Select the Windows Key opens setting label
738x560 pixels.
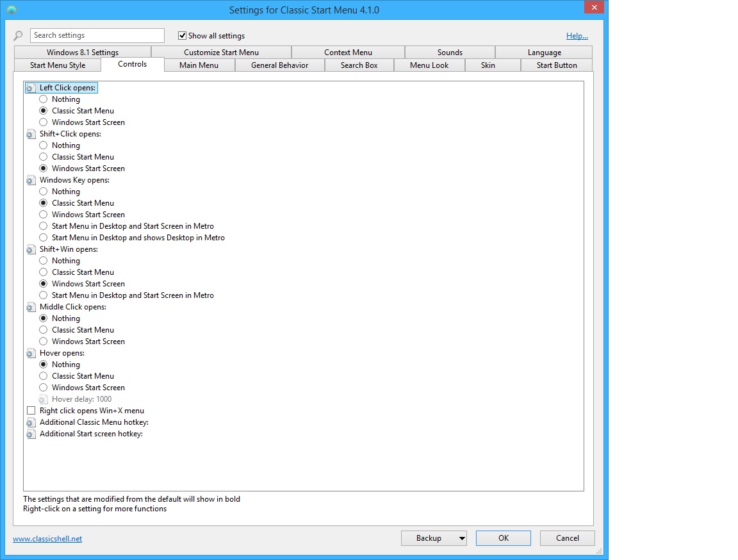(x=74, y=180)
